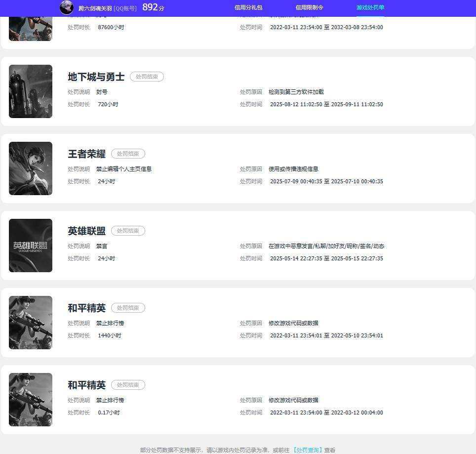The image size is (476, 454).
Task: Click the 处罚结束 badge next to 王者荣耀
Action: click(x=128, y=154)
